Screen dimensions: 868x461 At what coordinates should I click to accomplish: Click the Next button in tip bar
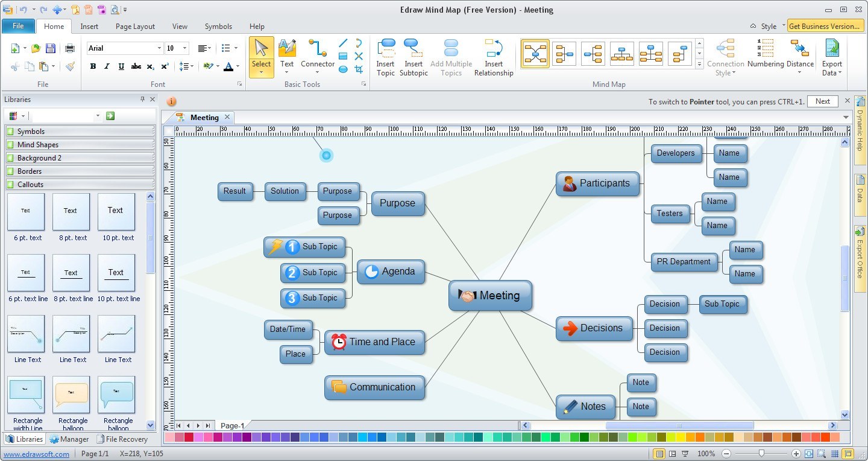click(x=822, y=101)
